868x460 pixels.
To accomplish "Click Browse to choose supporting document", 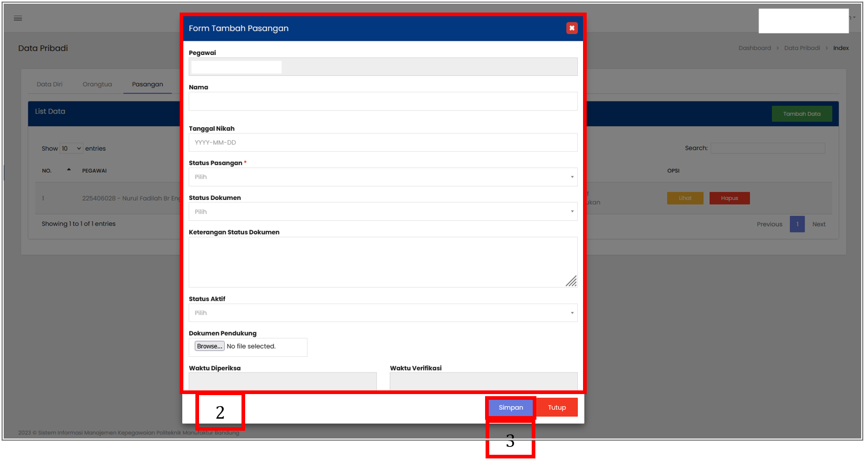I will coord(209,346).
